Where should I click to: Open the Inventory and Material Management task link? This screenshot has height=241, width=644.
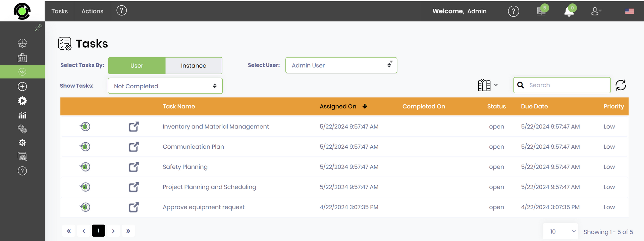(x=216, y=127)
